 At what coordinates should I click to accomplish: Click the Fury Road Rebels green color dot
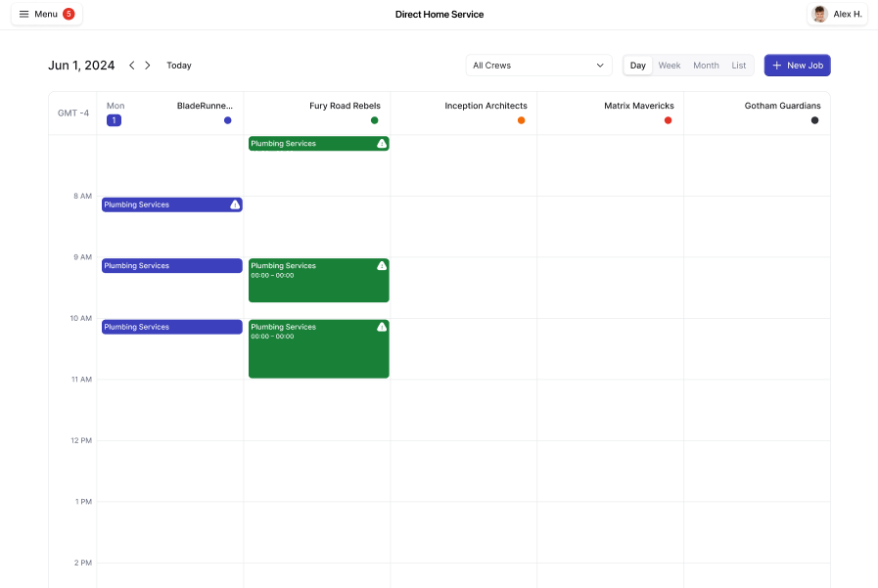375,120
